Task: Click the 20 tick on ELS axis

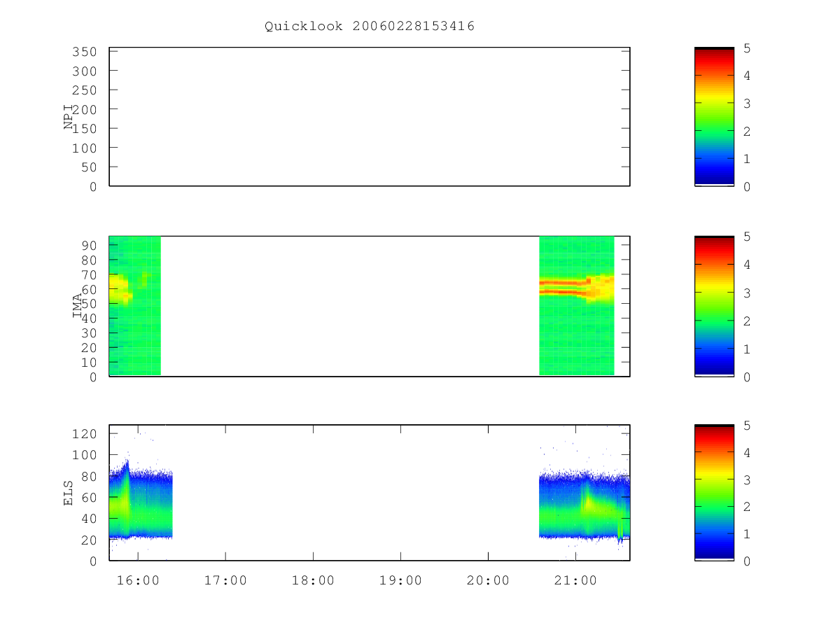Action: coord(88,540)
